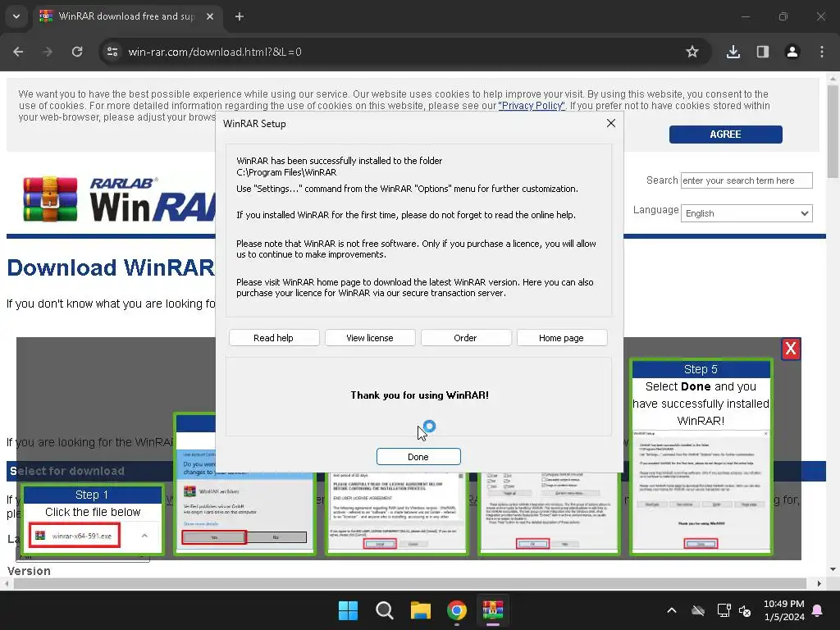This screenshot has height=630, width=840.
Task: Close the WinRAR download tab
Action: [x=210, y=16]
